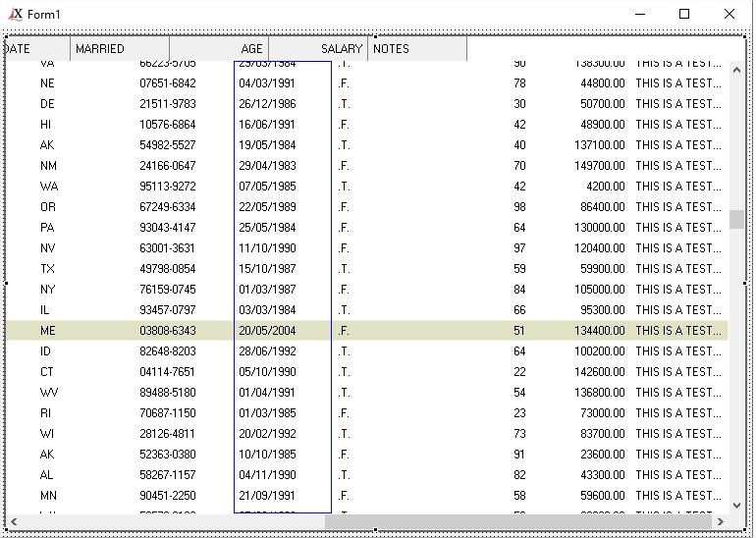Click salary value 142600.00
This screenshot has width=756, height=538.
(x=600, y=372)
